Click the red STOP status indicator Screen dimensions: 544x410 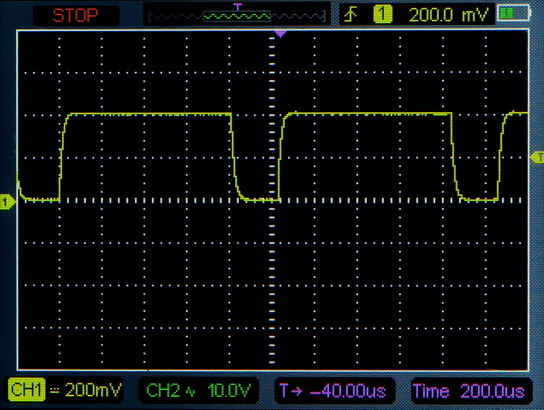(x=75, y=16)
